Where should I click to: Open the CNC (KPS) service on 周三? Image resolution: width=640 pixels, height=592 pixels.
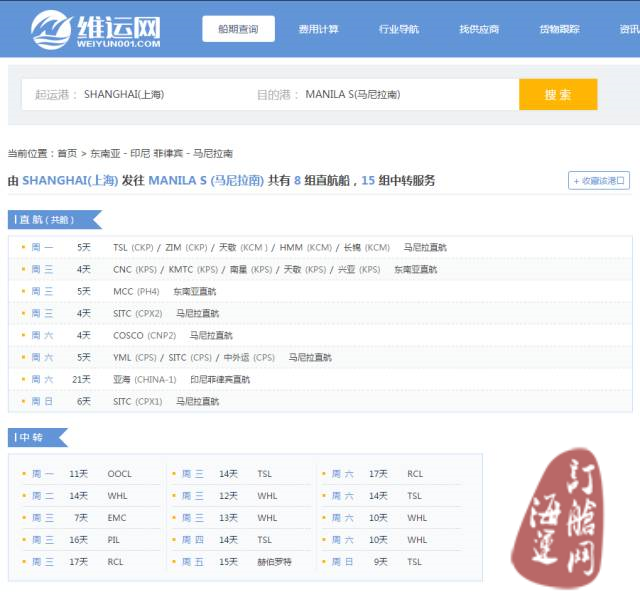coord(135,269)
